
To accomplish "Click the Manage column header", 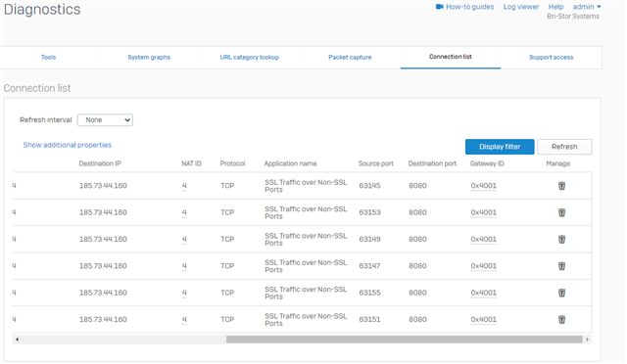I will (x=558, y=163).
